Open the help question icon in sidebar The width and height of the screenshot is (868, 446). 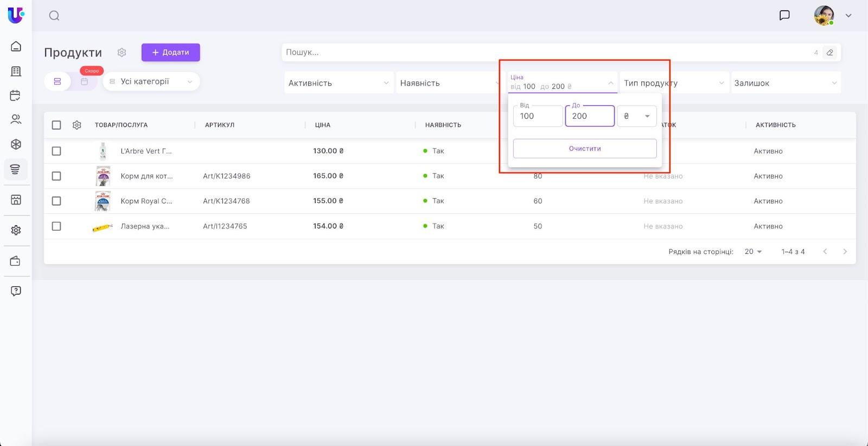tap(16, 291)
